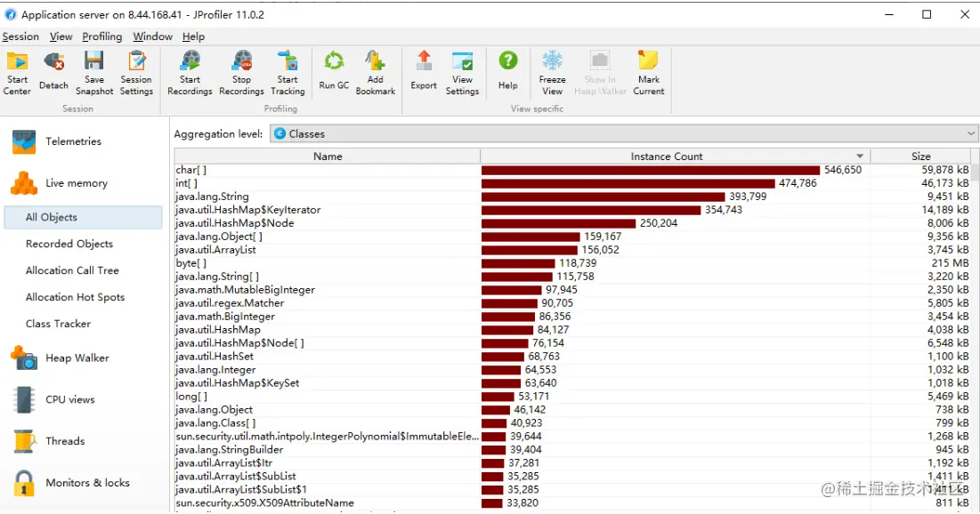Select the sun.security.x509.X509AttributeName row
The image size is (980, 514).
tap(572, 503)
